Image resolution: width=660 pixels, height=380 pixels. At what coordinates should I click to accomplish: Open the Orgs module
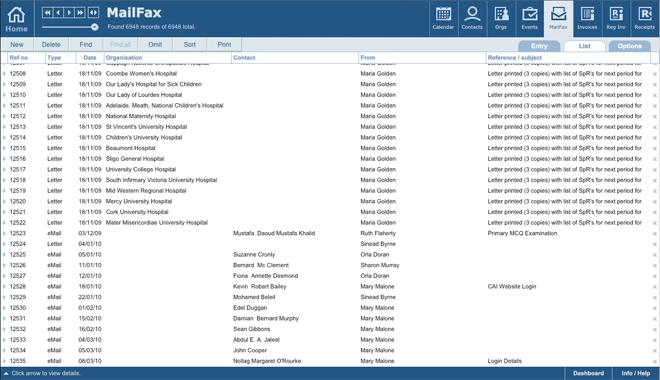click(500, 19)
